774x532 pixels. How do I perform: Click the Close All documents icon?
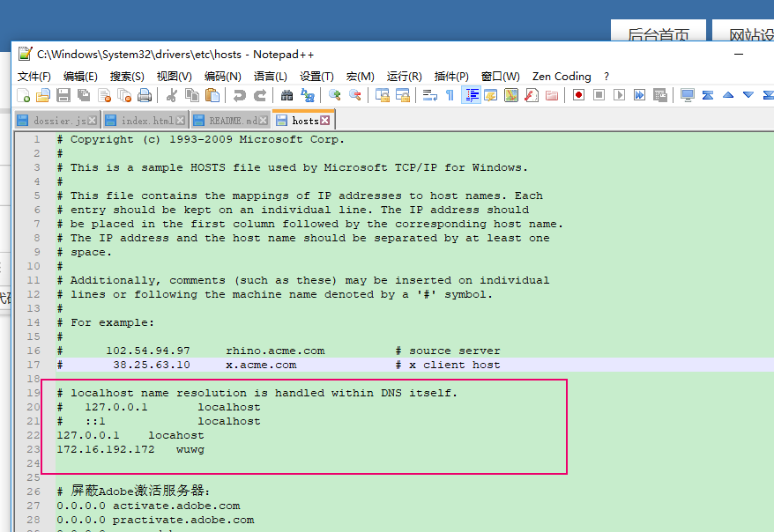click(x=124, y=95)
